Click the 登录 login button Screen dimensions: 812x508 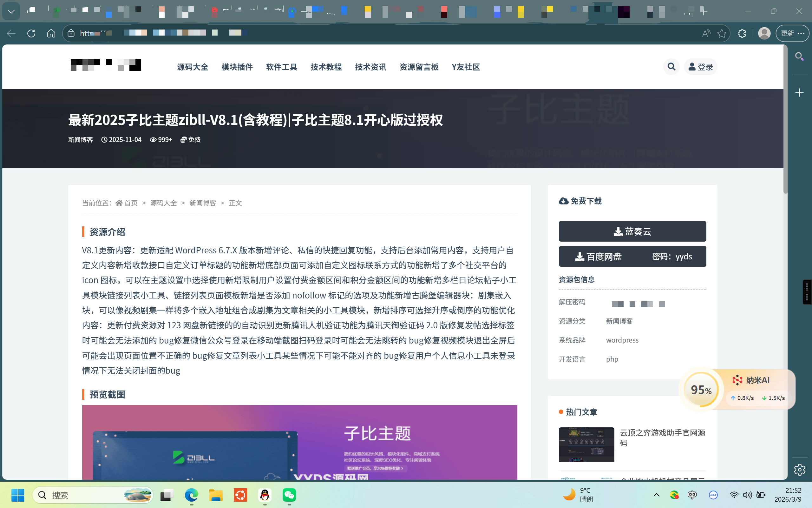pyautogui.click(x=701, y=67)
